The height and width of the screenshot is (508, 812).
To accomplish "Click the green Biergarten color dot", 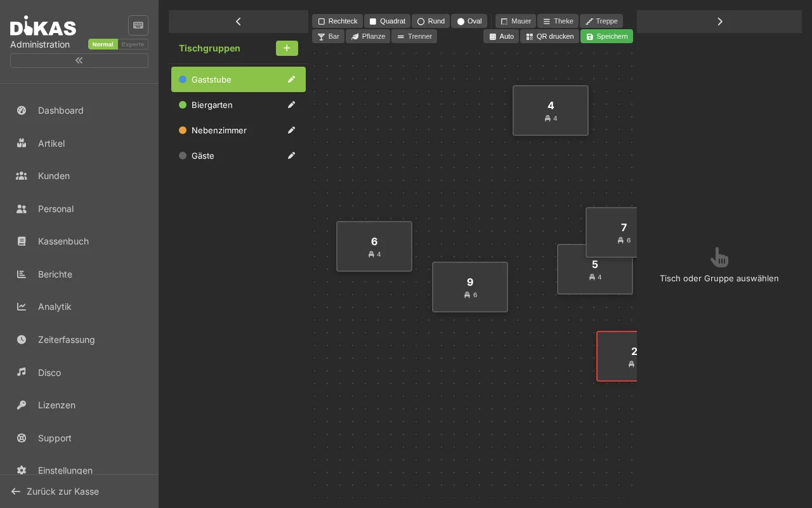I will point(183,105).
